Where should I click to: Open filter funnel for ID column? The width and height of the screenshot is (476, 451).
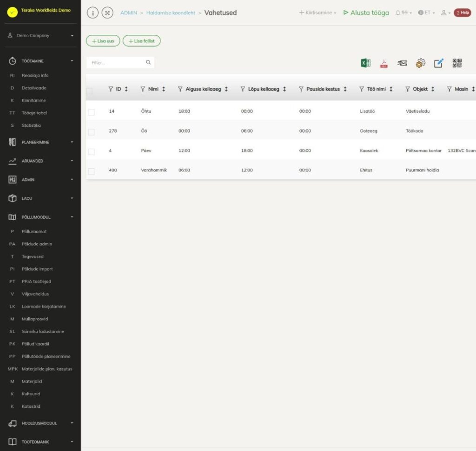tap(111, 89)
